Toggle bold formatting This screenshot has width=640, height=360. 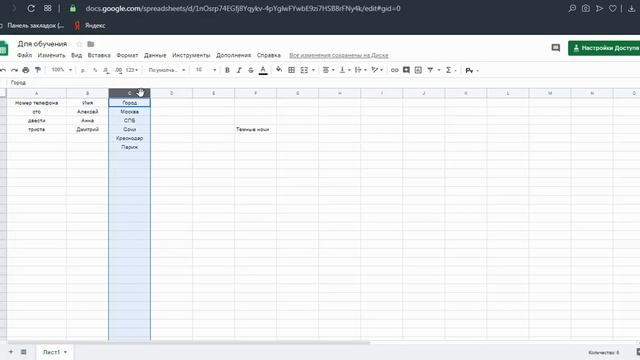pos(227,70)
